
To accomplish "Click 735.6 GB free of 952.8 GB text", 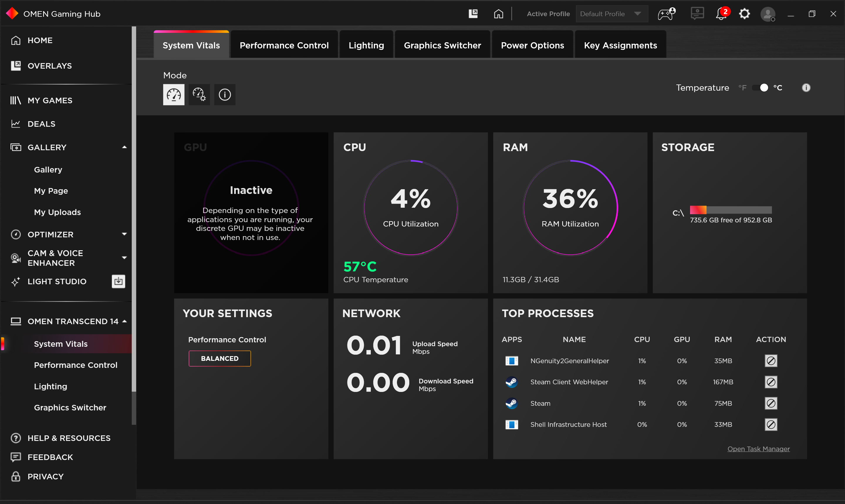I will (731, 220).
